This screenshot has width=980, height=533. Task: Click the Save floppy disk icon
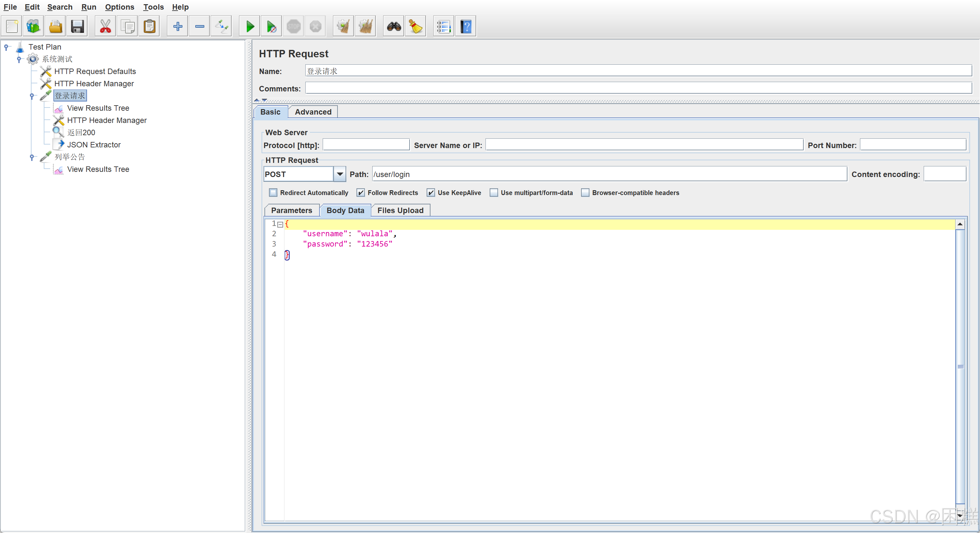(x=77, y=26)
